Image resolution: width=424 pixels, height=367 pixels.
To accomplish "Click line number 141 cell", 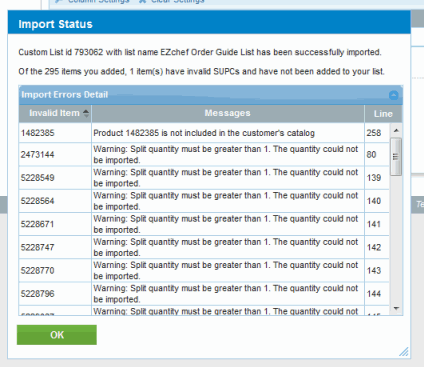I will pyautogui.click(x=377, y=224).
